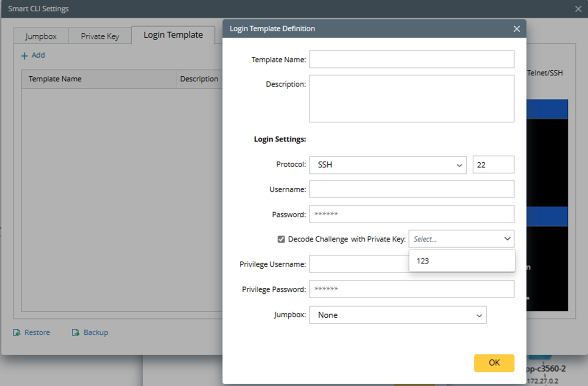Switch to the Jumpbox tab
Viewport: 588px width, 386px height.
(41, 36)
